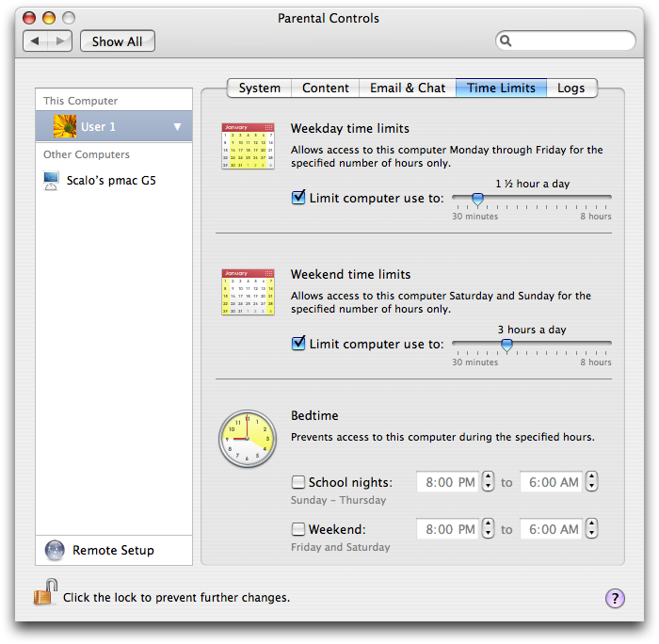This screenshot has height=644, width=659.
Task: Click the Scalo's pmac G5 computer icon
Action: (51, 181)
